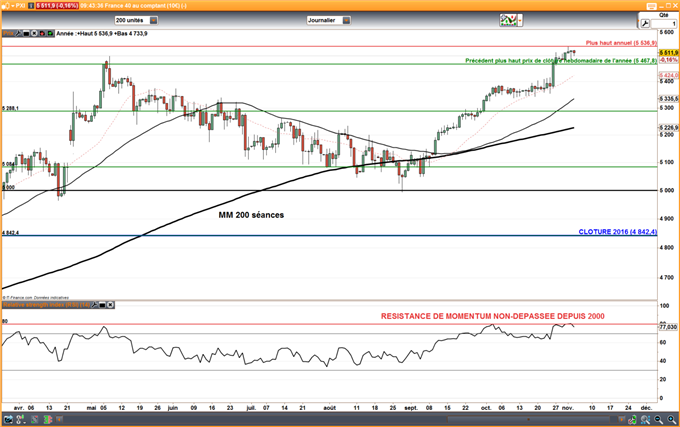This screenshot has width=680, height=427.
Task: Open the Prix wrench settings icon
Action: (x=18, y=33)
